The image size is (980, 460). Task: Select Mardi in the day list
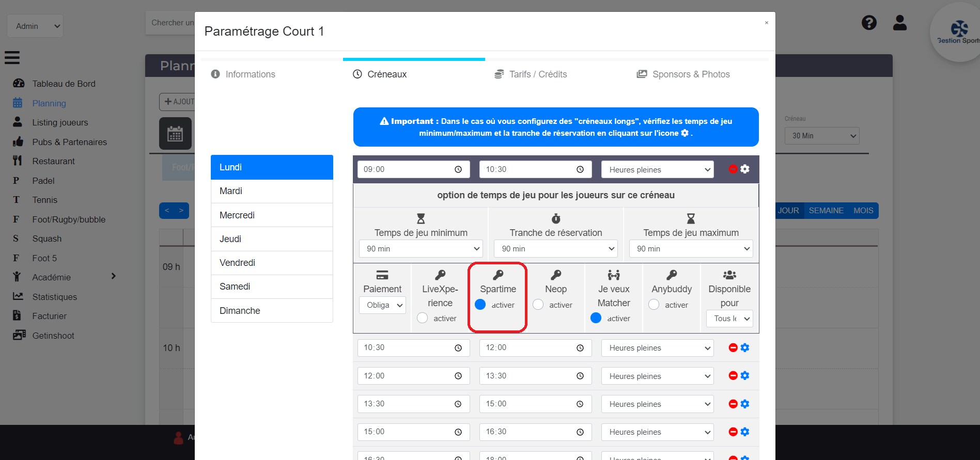coord(272,191)
